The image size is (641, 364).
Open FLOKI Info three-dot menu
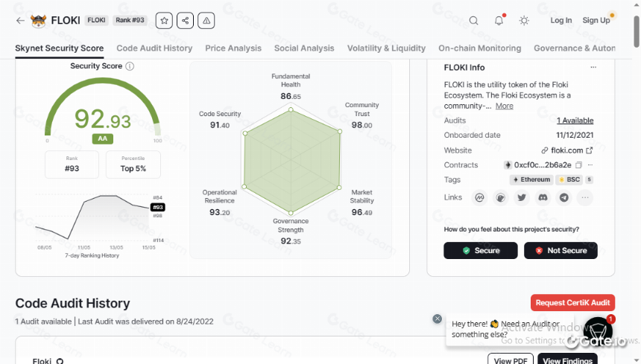tap(593, 67)
